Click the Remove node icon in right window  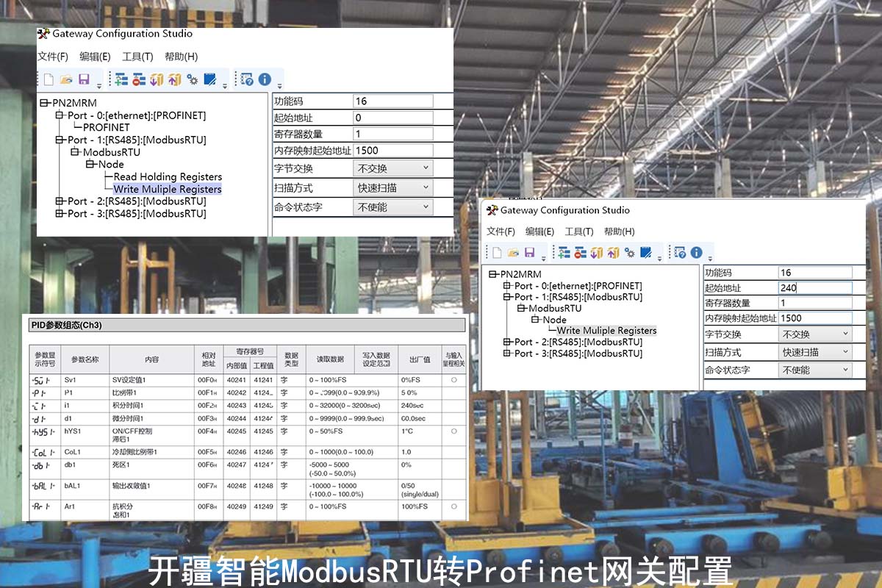(581, 253)
